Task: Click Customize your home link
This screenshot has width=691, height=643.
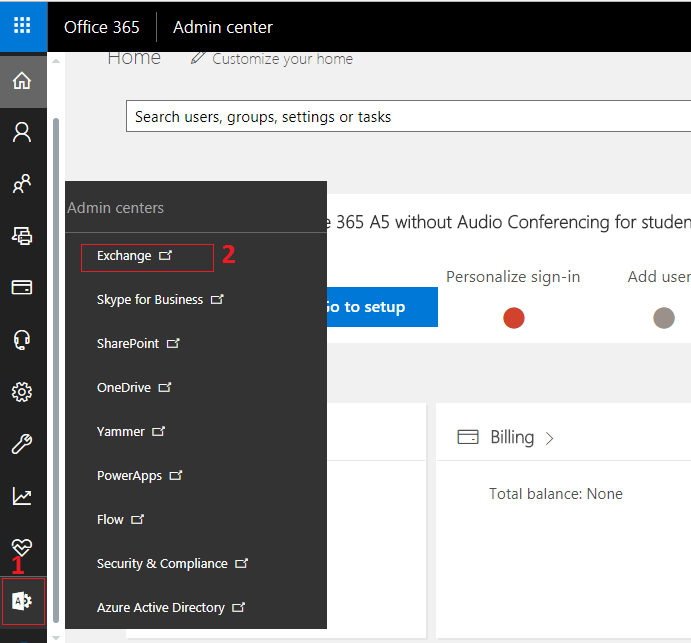Action: pyautogui.click(x=282, y=59)
